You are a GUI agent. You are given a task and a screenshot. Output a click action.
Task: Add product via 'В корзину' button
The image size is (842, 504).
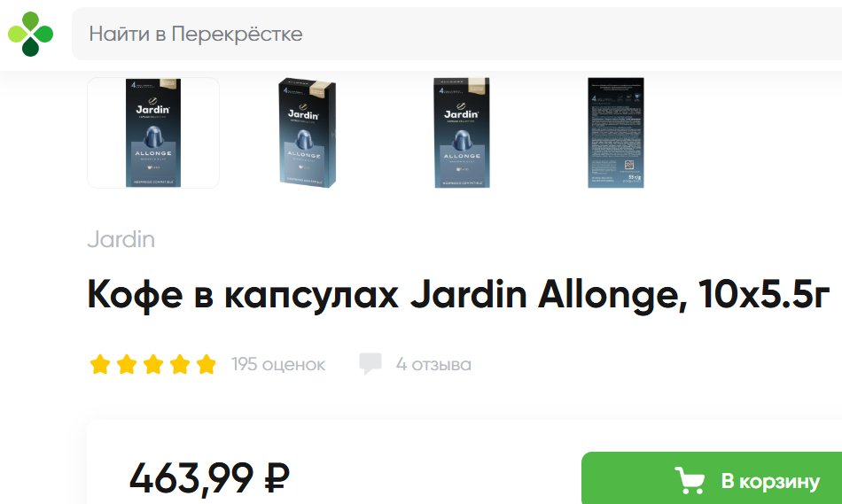(x=712, y=478)
